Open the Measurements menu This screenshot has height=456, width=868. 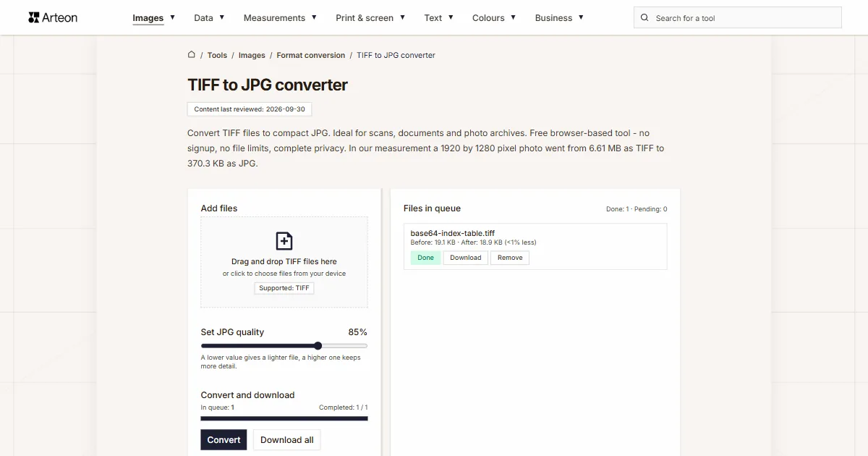[274, 17]
